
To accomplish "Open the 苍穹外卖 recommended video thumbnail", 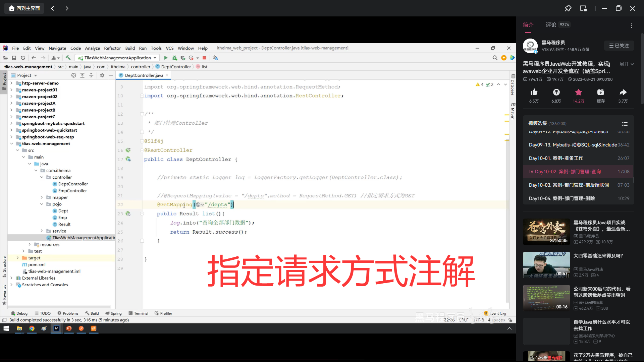I will tap(546, 232).
